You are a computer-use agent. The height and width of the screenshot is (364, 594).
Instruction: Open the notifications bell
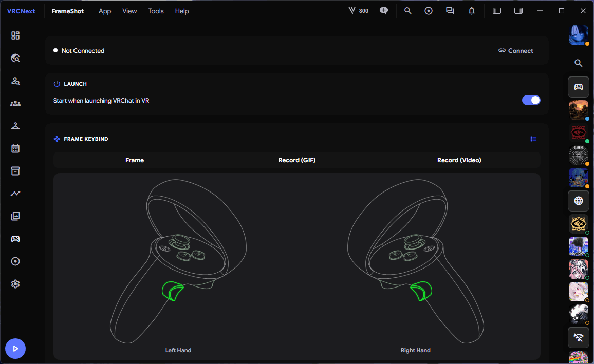472,11
